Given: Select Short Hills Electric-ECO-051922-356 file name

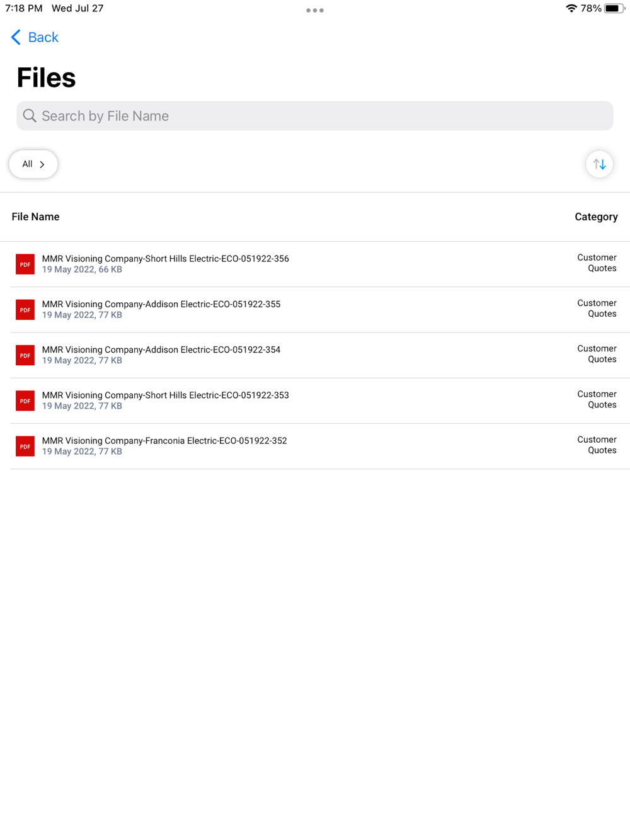Looking at the screenshot, I should point(166,259).
